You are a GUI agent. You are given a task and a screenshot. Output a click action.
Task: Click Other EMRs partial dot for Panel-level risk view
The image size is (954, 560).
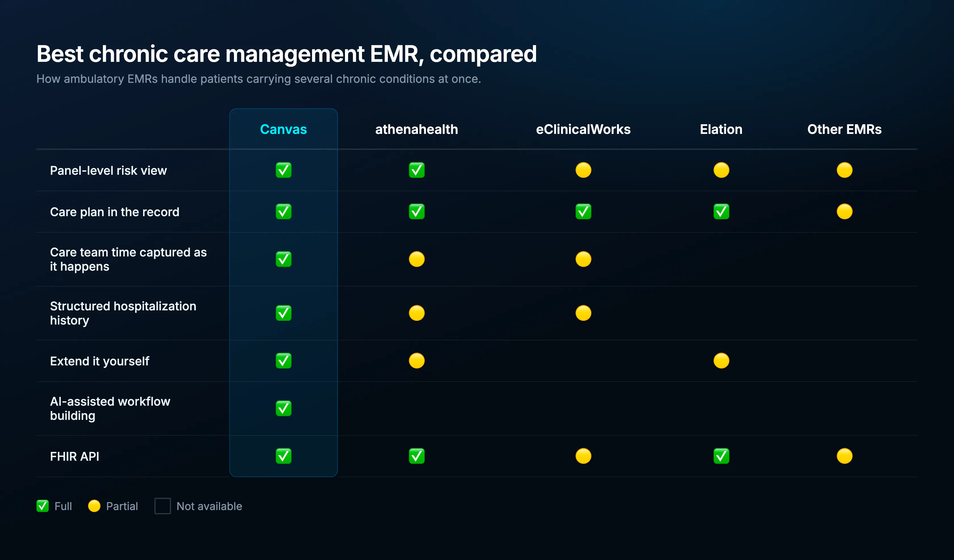(845, 170)
